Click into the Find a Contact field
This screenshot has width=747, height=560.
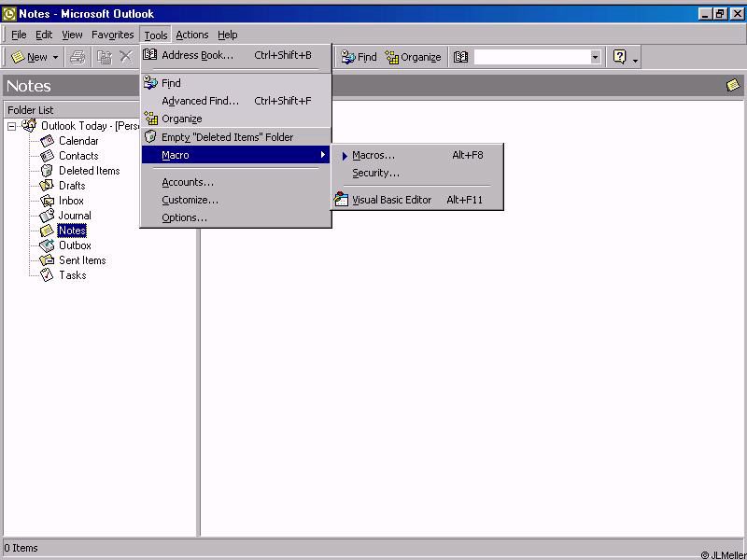tap(531, 57)
